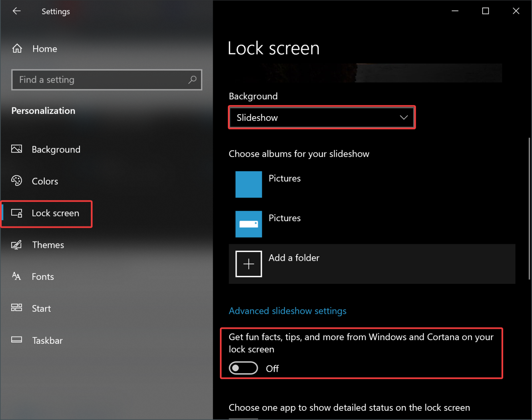Click the Add a folder button

(x=294, y=258)
